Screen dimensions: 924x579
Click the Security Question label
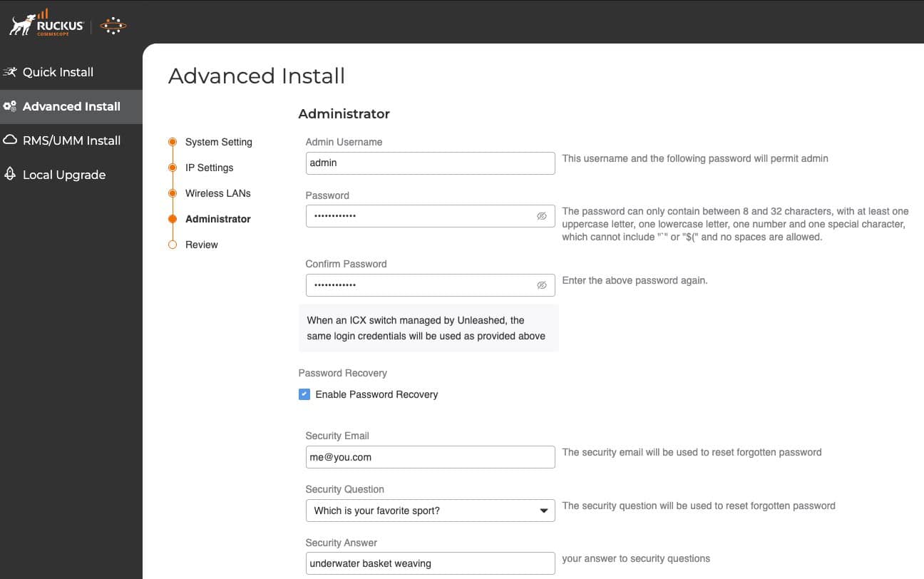click(345, 489)
